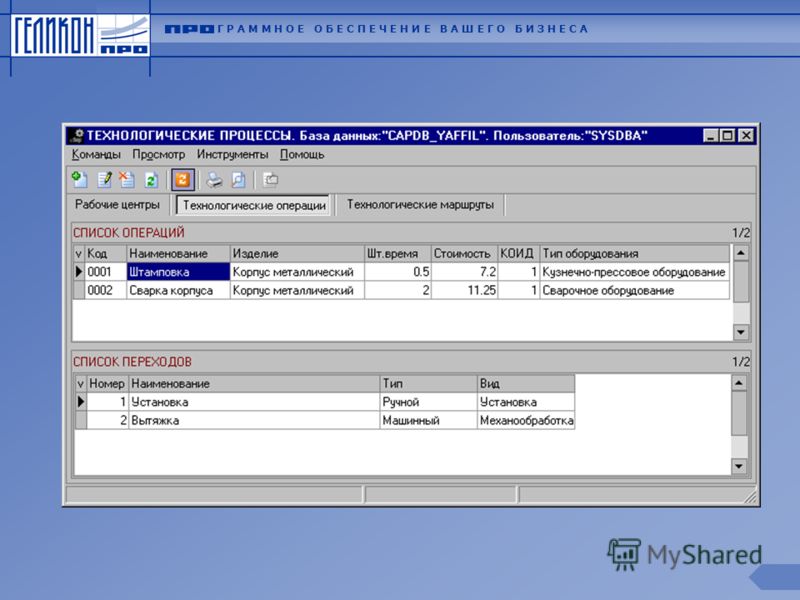The height and width of the screenshot is (600, 800).
Task: Click Наименование header in operations list
Action: (178, 254)
